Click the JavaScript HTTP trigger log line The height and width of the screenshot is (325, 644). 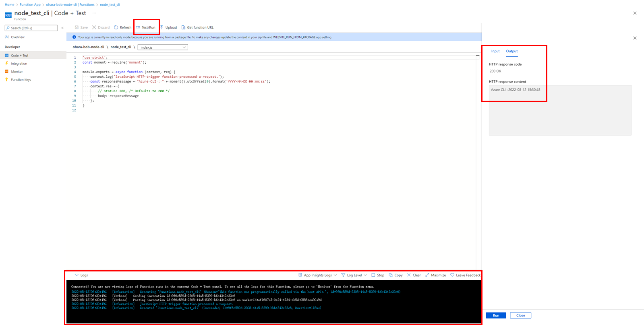(x=152, y=304)
